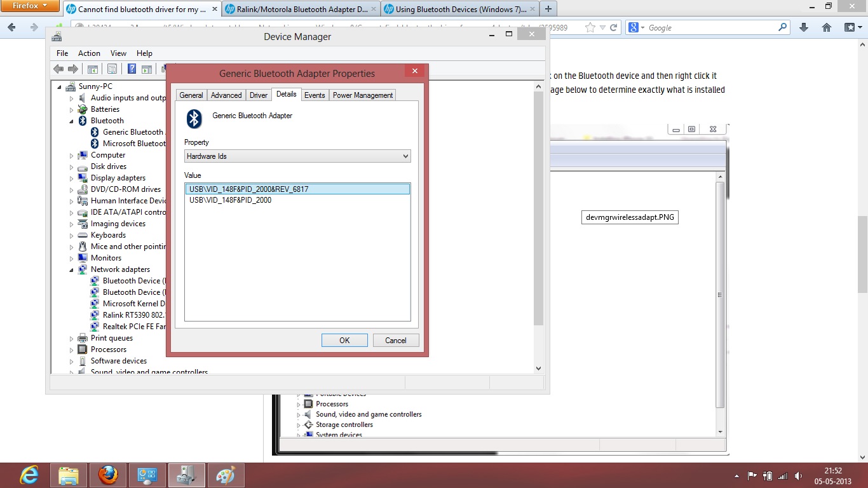The width and height of the screenshot is (868, 488).
Task: Switch to the General tab
Action: tap(191, 95)
